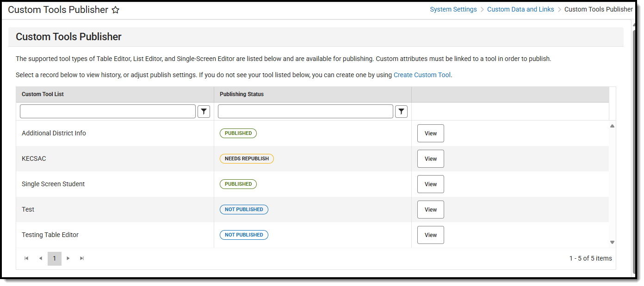The width and height of the screenshot is (644, 286).
Task: Open the Publishing Status filter funnel
Action: point(401,111)
